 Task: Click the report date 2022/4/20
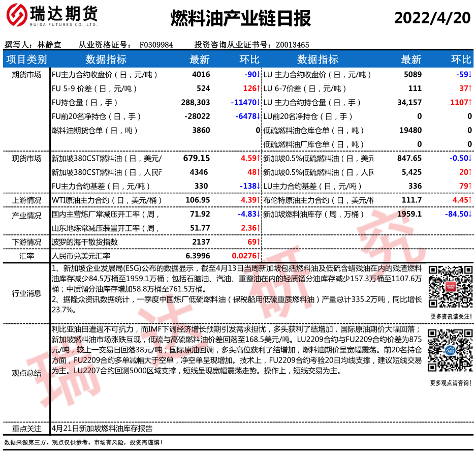tap(432, 18)
